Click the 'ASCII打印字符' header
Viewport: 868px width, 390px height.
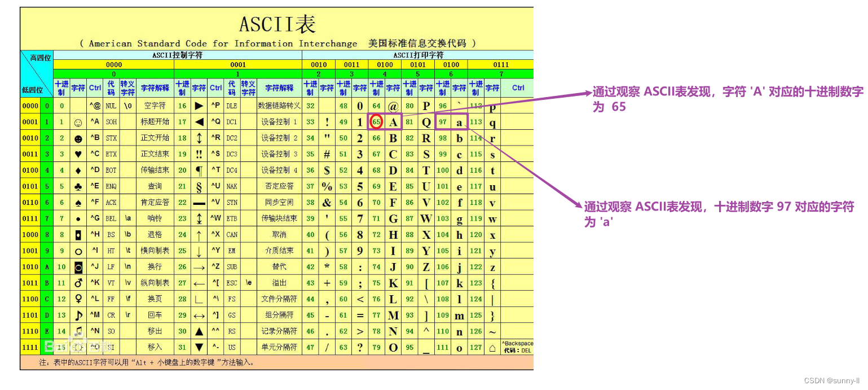(418, 55)
